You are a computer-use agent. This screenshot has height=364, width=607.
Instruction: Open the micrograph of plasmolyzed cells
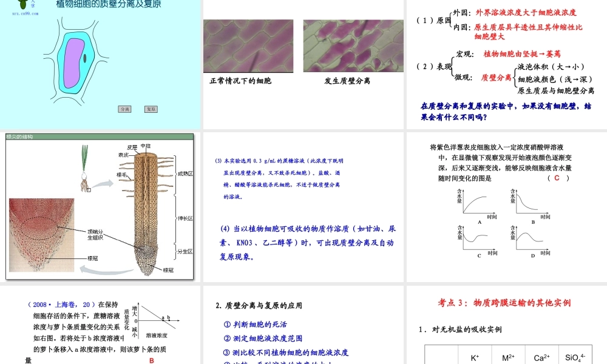pyautogui.click(x=353, y=46)
